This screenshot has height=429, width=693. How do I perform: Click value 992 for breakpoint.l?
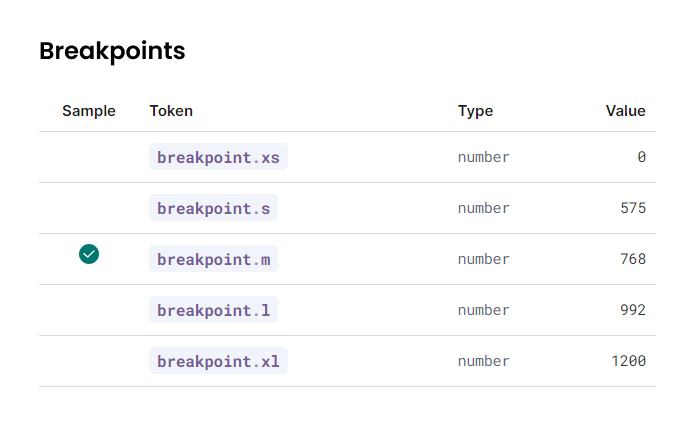point(632,310)
